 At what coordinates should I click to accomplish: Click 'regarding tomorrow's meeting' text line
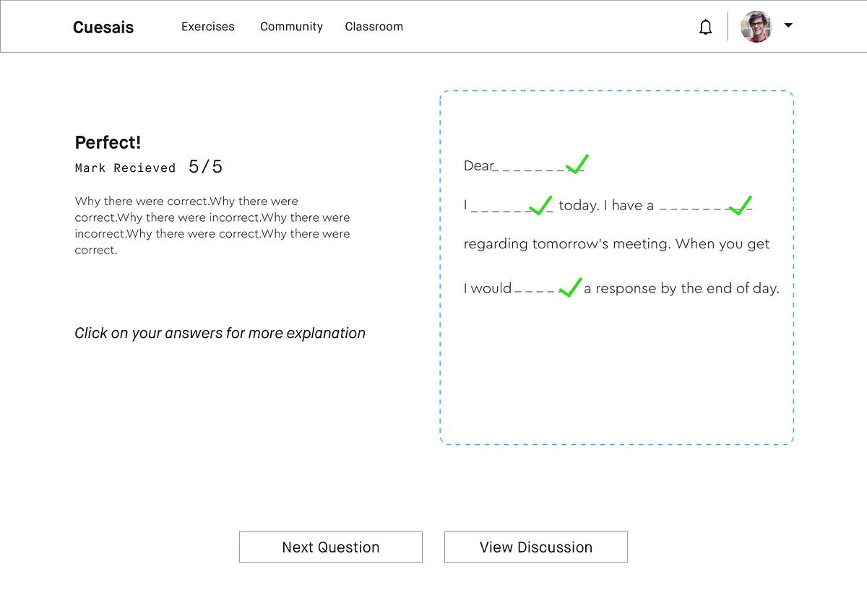[x=616, y=244]
